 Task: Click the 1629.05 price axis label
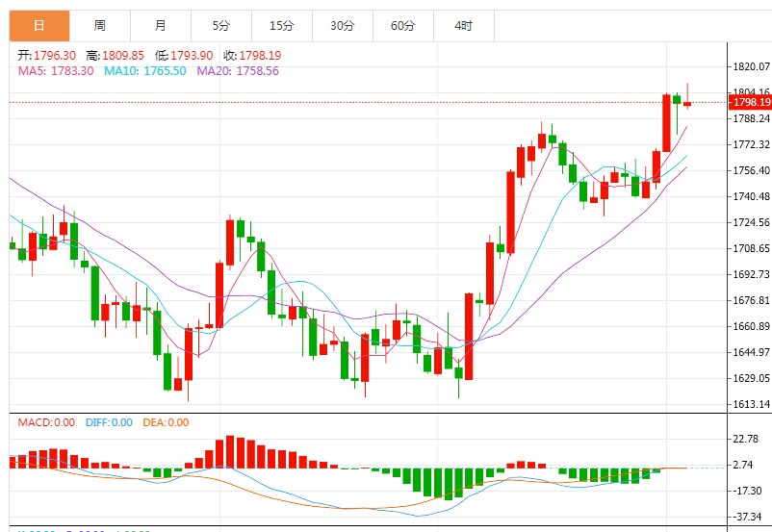[752, 378]
